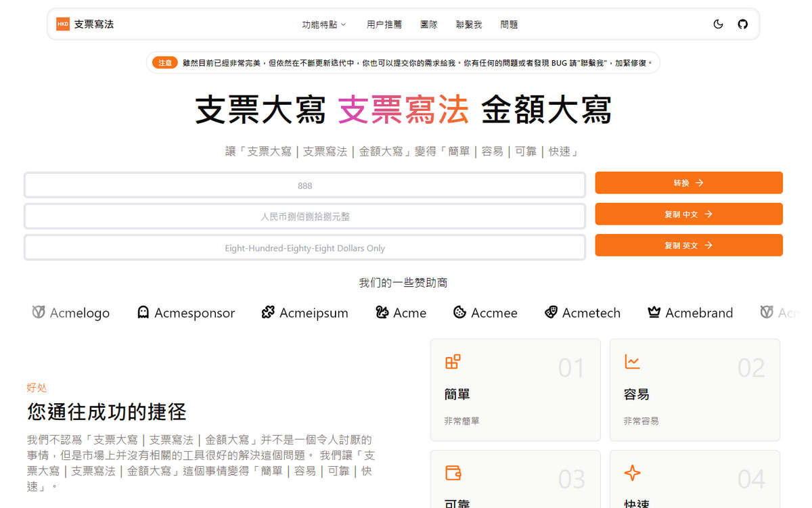Click the Acmebrand crown icon
The width and height of the screenshot is (812, 508).
[654, 313]
